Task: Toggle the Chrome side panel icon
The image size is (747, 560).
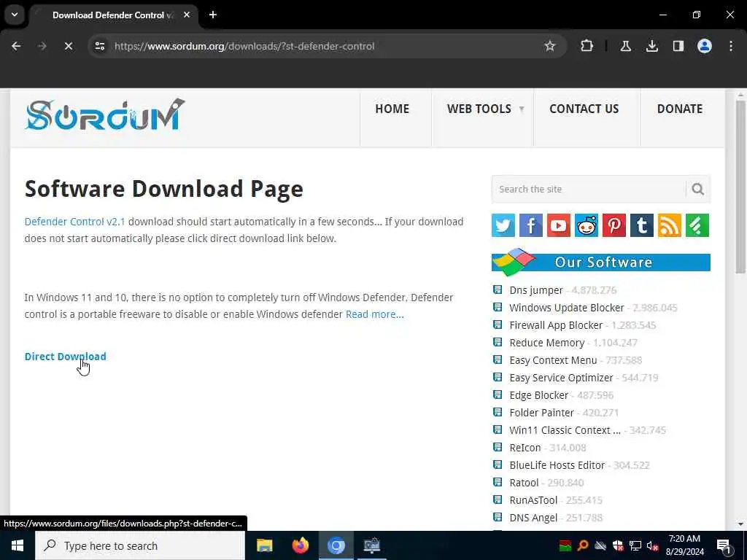Action: tap(678, 46)
